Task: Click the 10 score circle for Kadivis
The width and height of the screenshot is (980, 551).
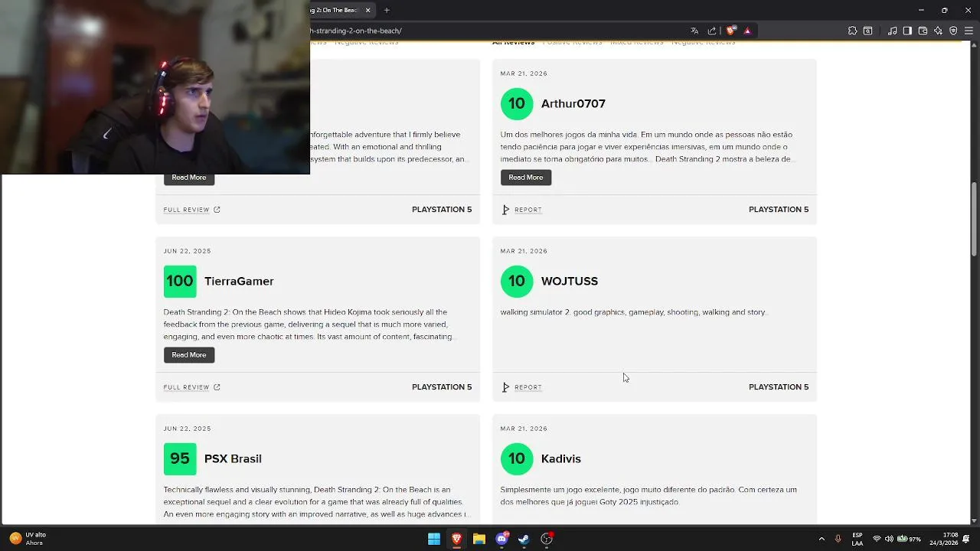Action: tap(517, 458)
